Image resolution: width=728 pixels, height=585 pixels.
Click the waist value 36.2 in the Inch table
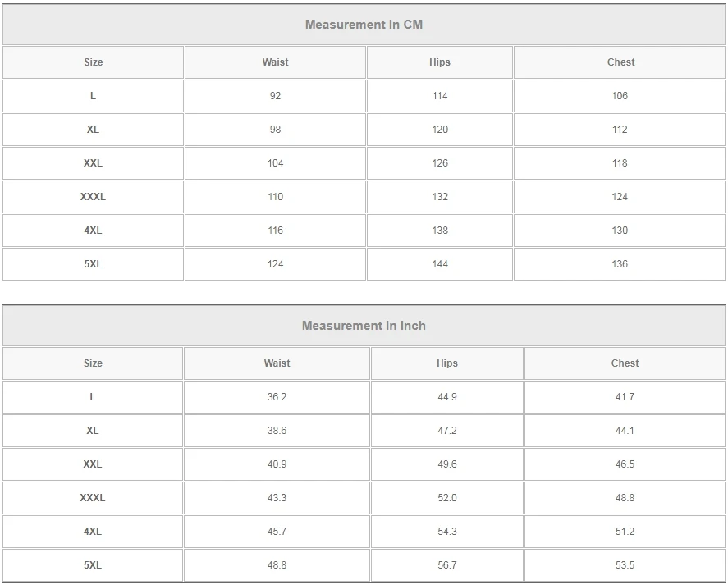(x=277, y=397)
